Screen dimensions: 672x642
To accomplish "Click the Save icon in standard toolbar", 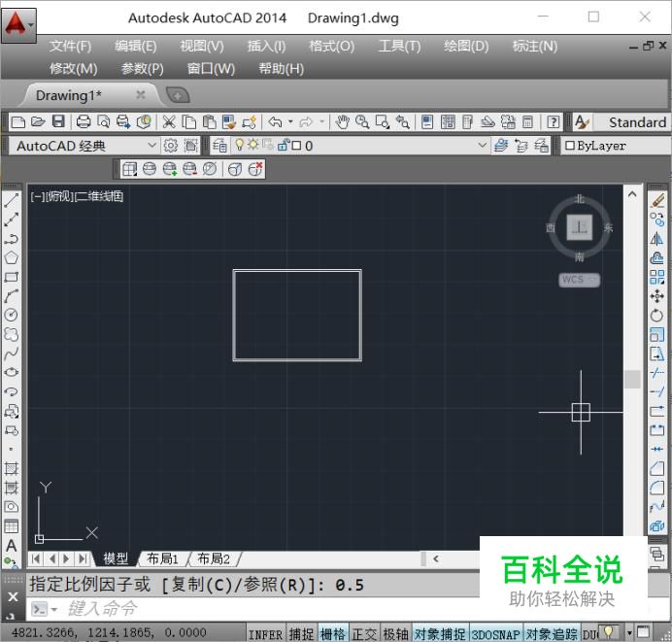I will click(58, 122).
